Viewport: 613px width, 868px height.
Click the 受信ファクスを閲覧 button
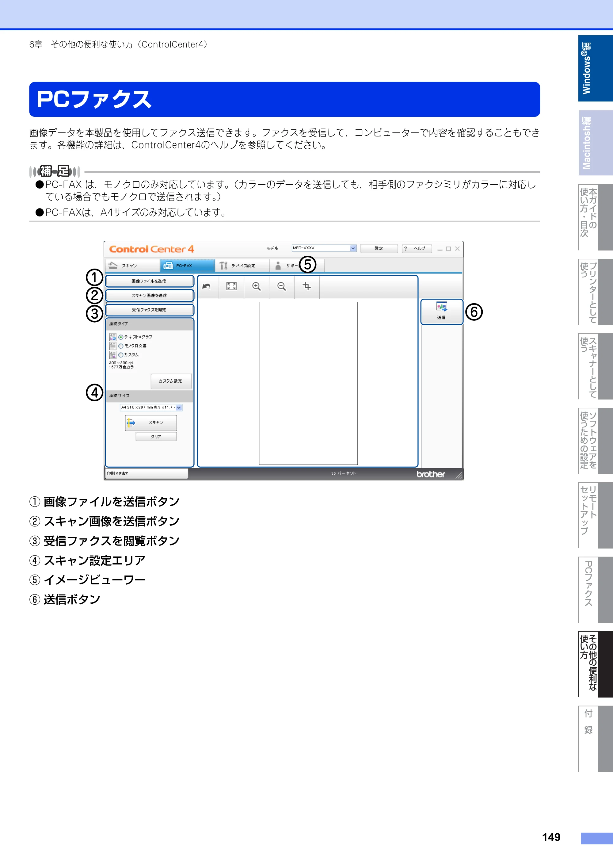point(149,310)
